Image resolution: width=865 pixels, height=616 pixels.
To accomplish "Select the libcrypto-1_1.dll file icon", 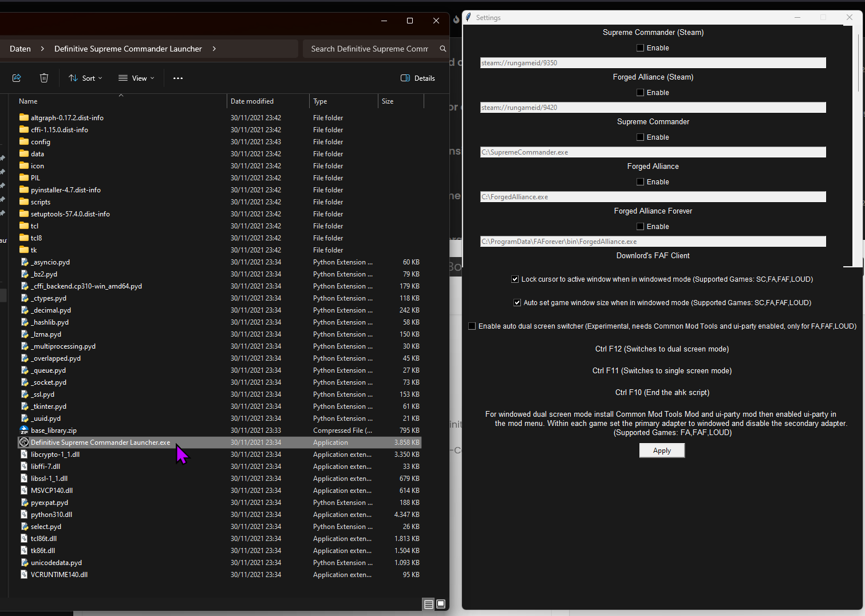I will click(x=24, y=454).
